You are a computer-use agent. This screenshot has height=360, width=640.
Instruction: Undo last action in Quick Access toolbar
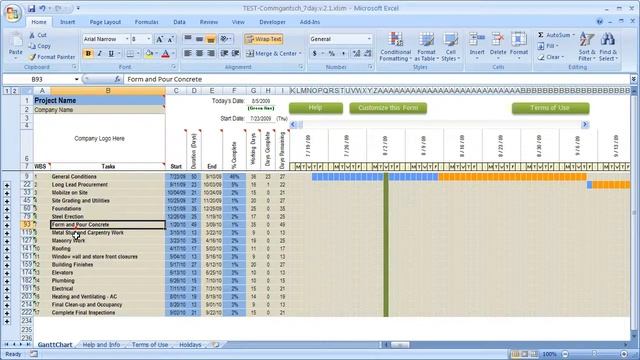point(42,8)
